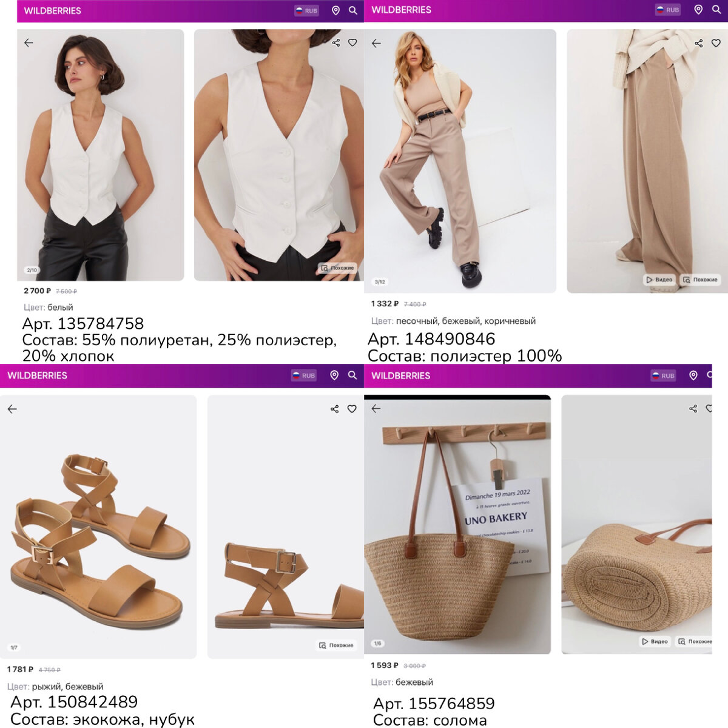Open the straw bag bottom-view photo
This screenshot has height=728, width=728.
coord(636,524)
